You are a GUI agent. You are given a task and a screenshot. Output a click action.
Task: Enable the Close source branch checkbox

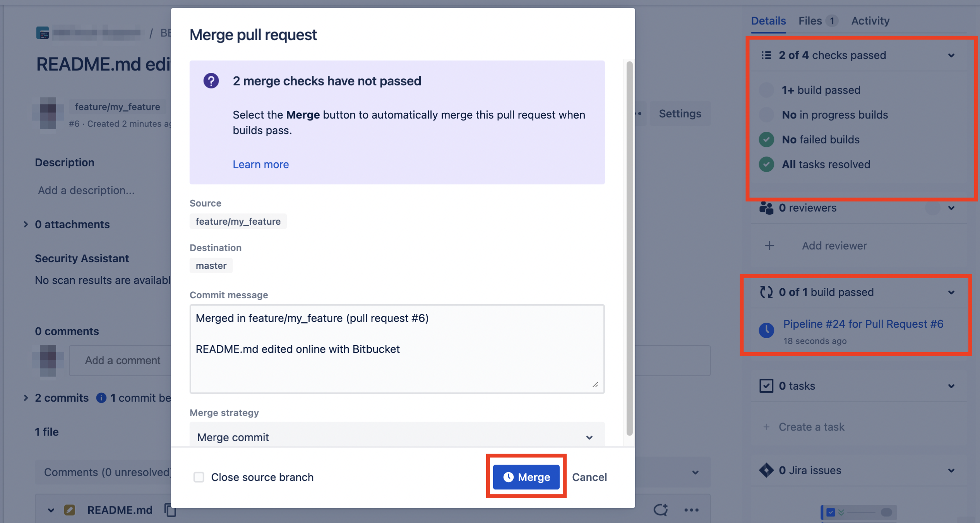(199, 477)
